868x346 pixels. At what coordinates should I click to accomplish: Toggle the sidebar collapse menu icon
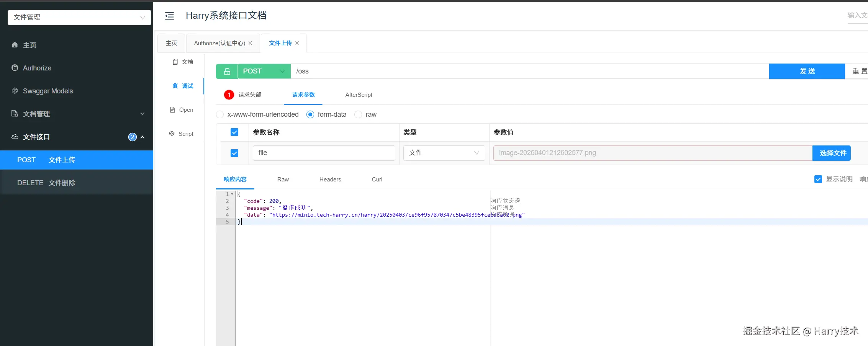(169, 16)
